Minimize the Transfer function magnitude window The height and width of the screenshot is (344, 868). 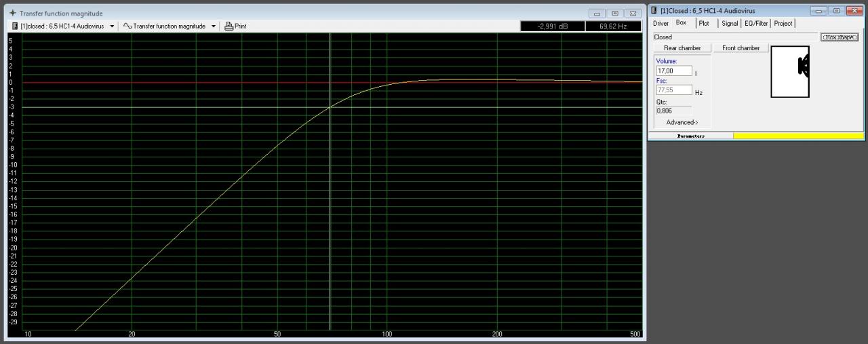point(597,14)
